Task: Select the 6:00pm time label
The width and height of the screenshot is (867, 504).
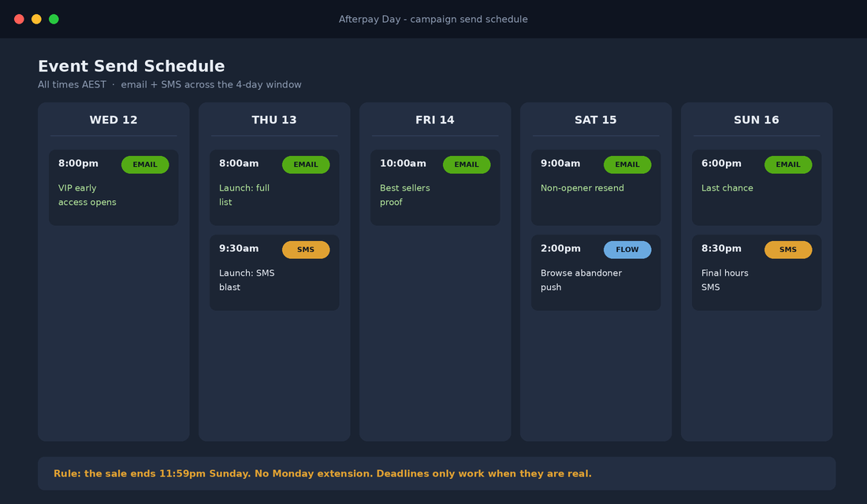Action: [721, 164]
